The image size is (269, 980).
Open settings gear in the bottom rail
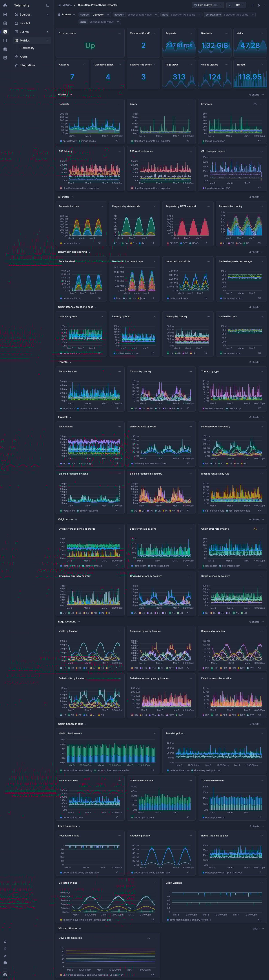click(5, 956)
